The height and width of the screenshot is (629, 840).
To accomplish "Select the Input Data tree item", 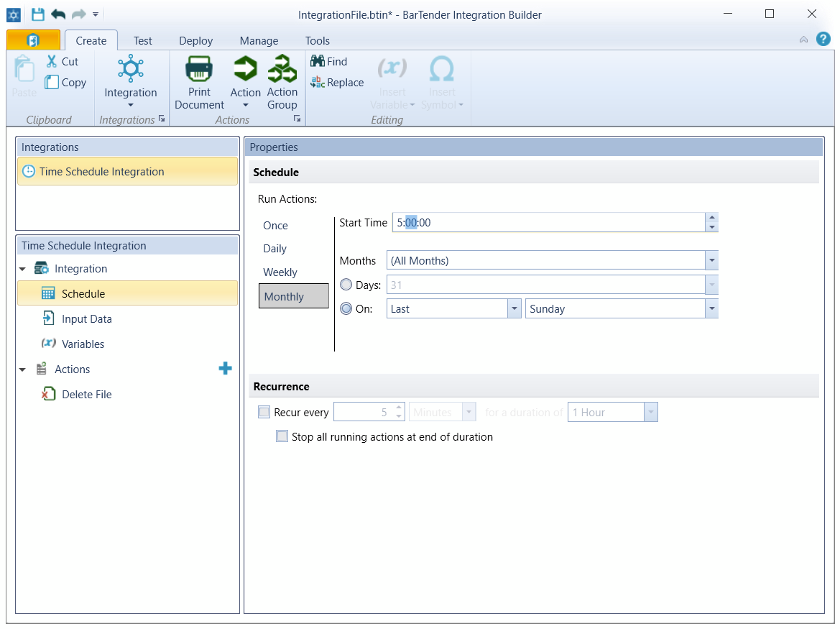I will tap(86, 318).
